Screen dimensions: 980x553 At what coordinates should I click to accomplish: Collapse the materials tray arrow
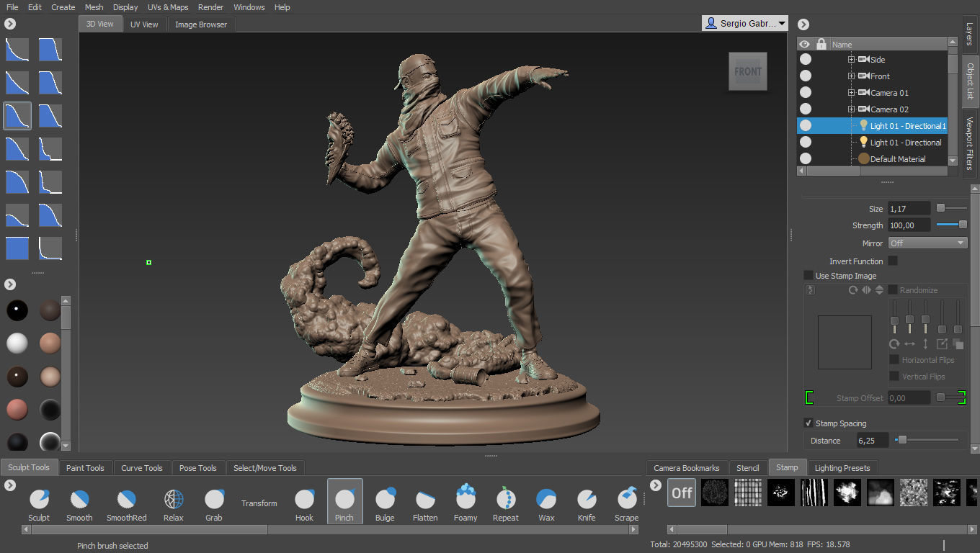[10, 284]
